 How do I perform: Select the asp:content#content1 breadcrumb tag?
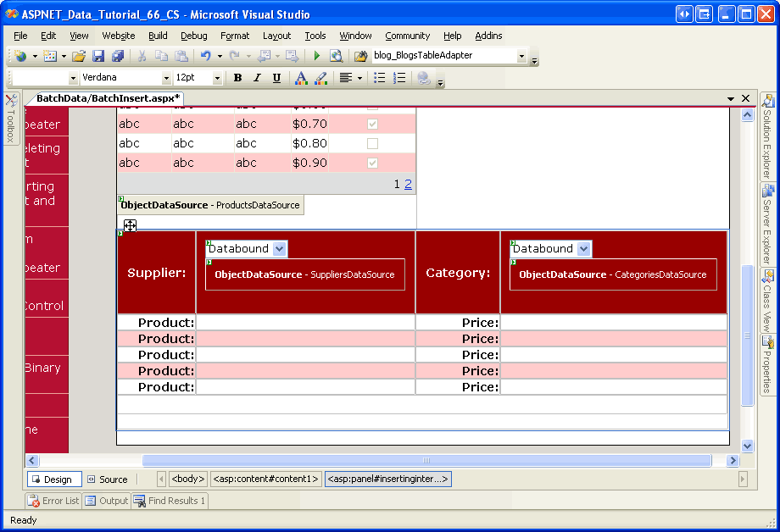(265, 479)
